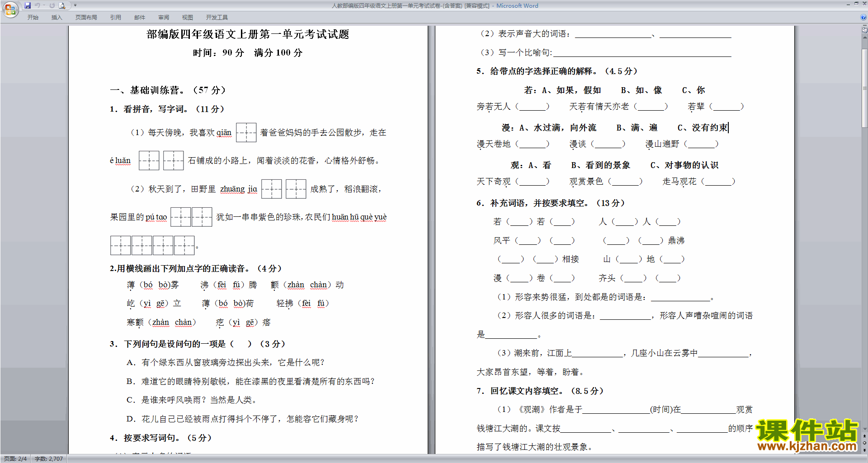This screenshot has height=463, width=868.
Task: Open the Undo history dropdown arrow
Action: tap(44, 5)
